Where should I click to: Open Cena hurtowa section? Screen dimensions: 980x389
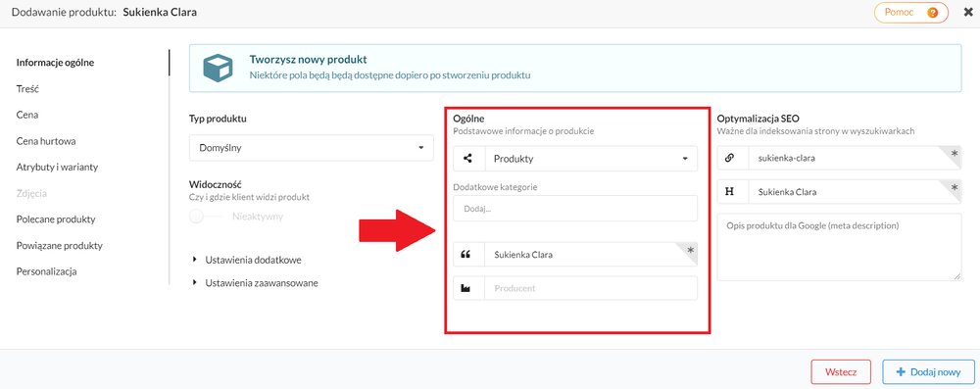46,141
